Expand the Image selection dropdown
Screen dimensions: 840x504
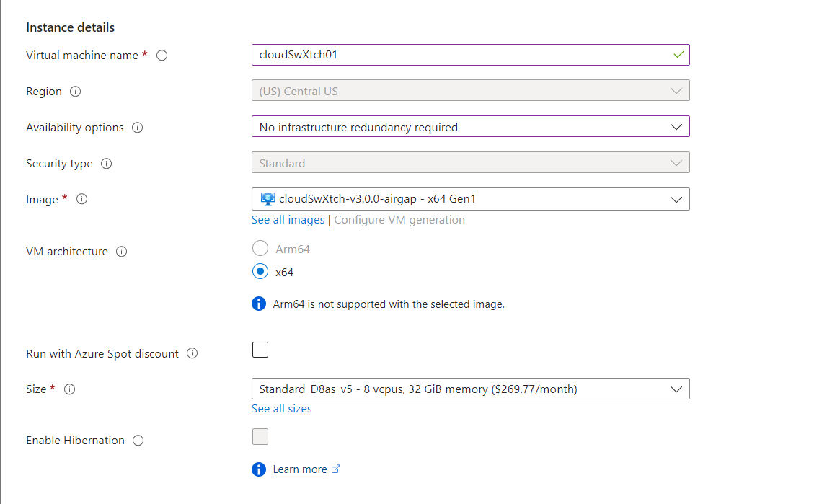tap(676, 198)
